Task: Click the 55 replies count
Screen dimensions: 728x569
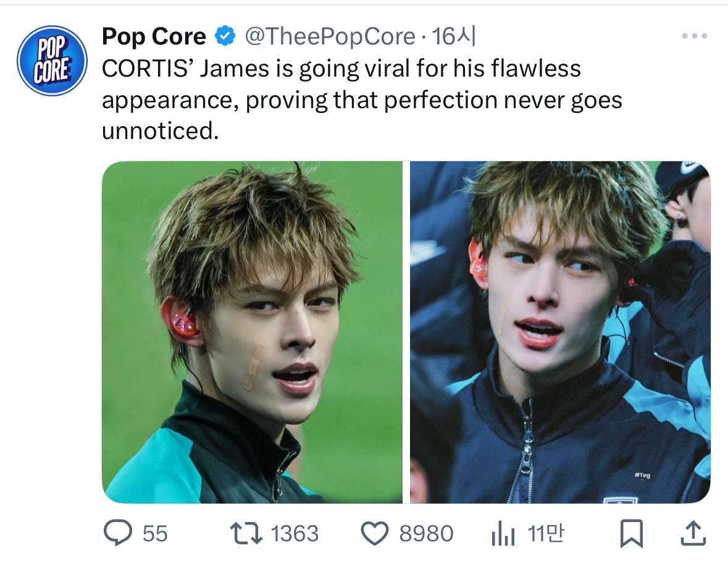Action: [x=155, y=534]
